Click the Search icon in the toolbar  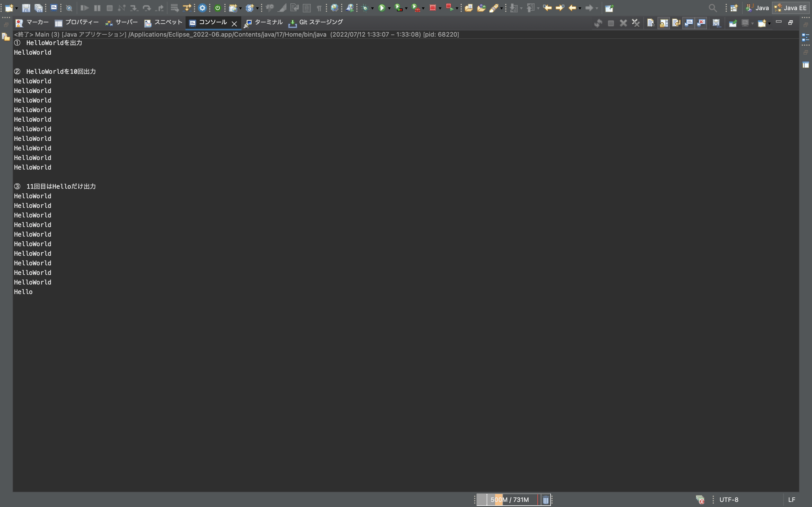click(713, 8)
